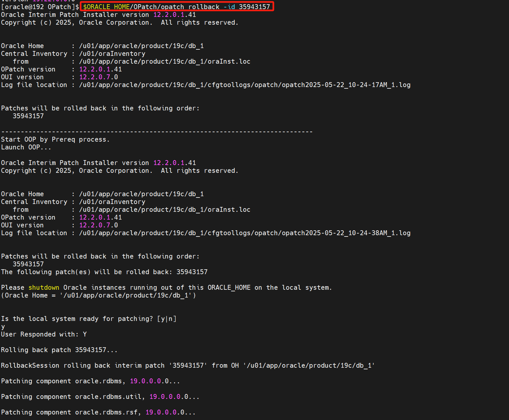Click the User Responded with: Y line
Viewport: 509px width, 420px height.
(x=44, y=334)
